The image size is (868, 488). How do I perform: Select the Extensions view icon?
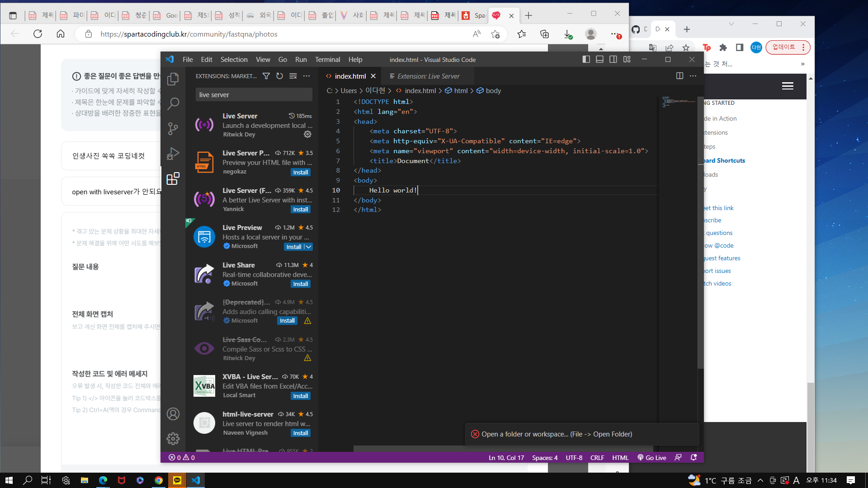173,178
